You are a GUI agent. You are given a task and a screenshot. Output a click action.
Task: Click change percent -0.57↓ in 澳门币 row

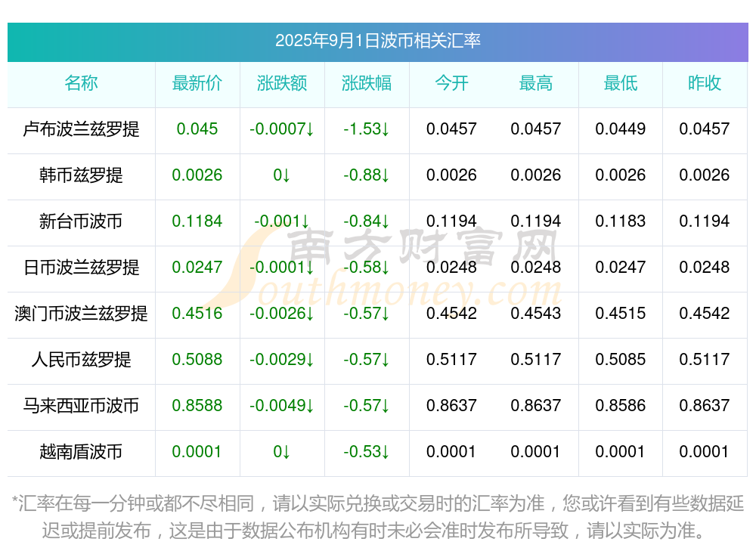tap(367, 314)
